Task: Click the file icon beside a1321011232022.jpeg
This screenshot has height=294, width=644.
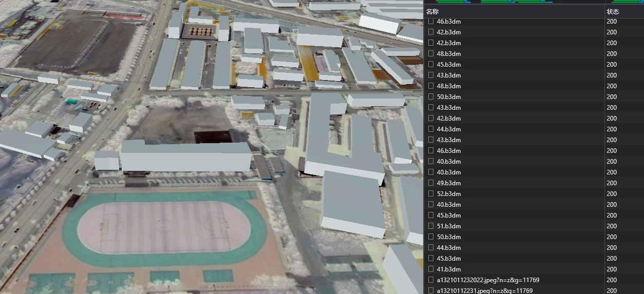Action: [431, 280]
